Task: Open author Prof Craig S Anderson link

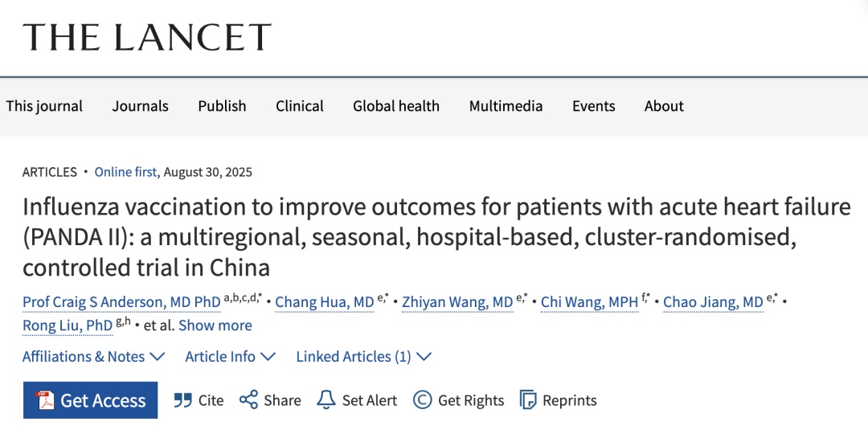Action: [x=122, y=302]
